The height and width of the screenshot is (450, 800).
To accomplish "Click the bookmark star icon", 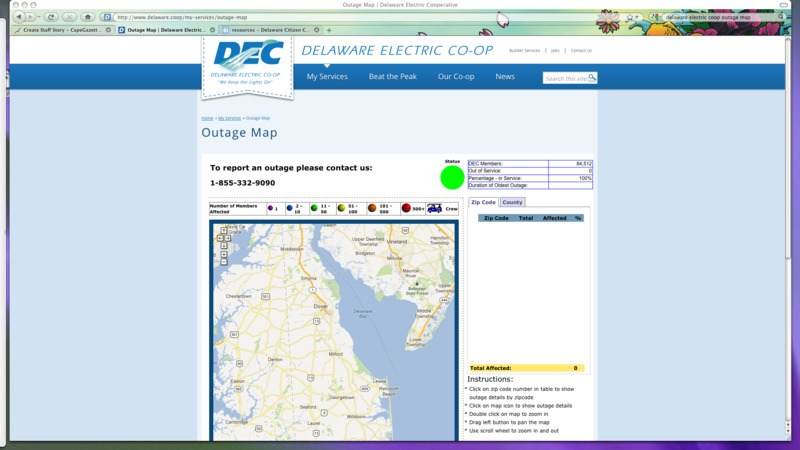I will (630, 17).
